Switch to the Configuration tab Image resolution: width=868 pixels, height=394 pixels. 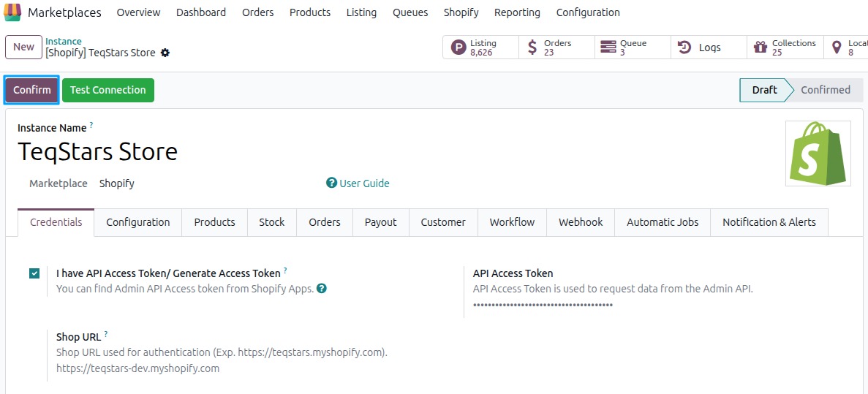pos(137,222)
